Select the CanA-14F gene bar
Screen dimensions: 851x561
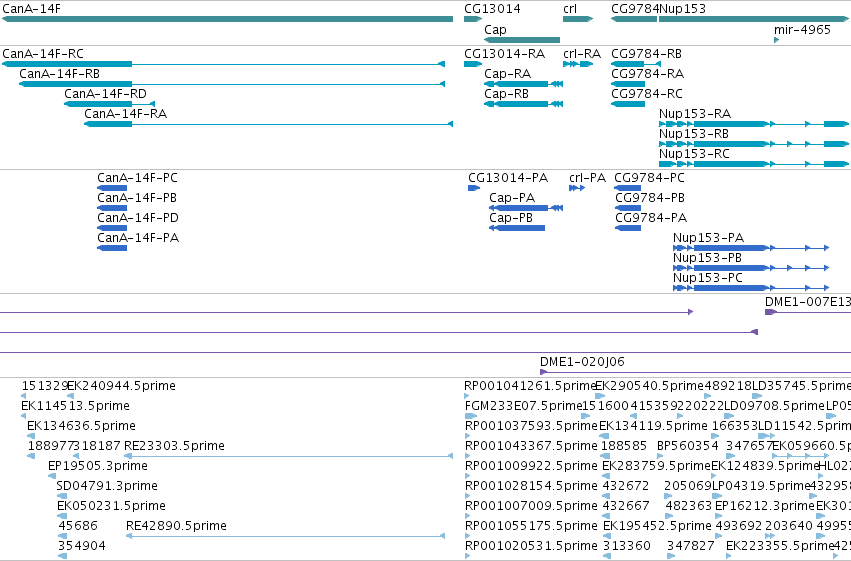pyautogui.click(x=227, y=20)
